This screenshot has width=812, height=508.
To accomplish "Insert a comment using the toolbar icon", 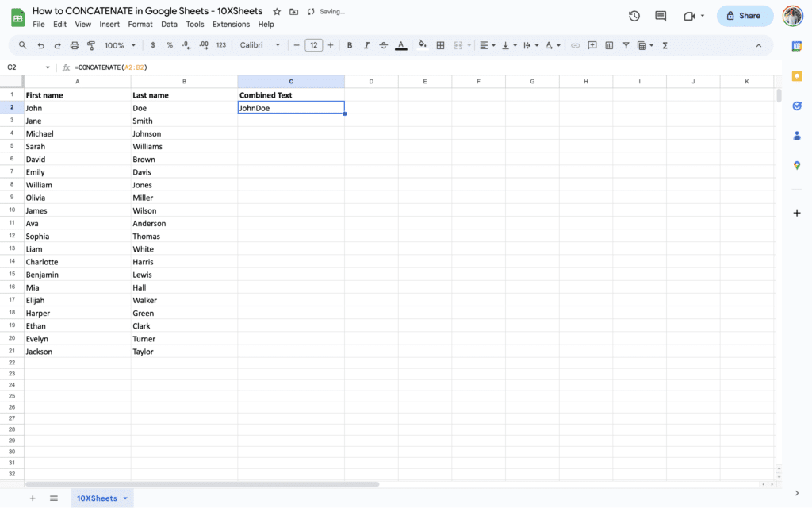I will coord(591,45).
